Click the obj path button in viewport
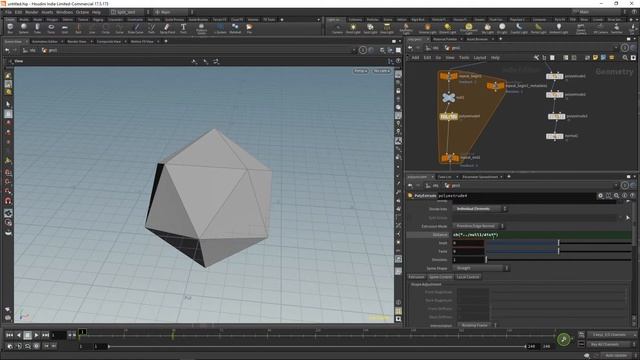This screenshot has width=640, height=360. (x=29, y=51)
